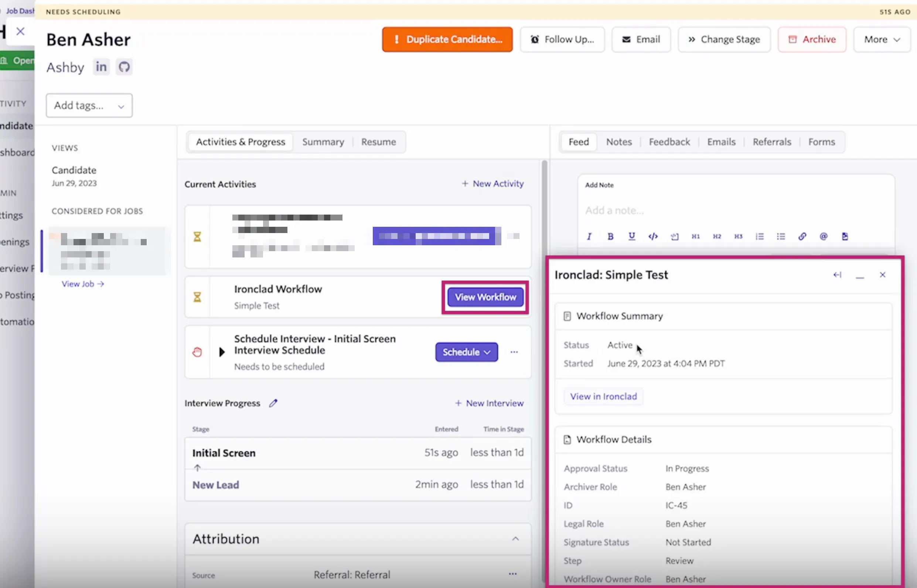The width and height of the screenshot is (917, 588).
Task: Add a New Interview
Action: click(x=489, y=403)
